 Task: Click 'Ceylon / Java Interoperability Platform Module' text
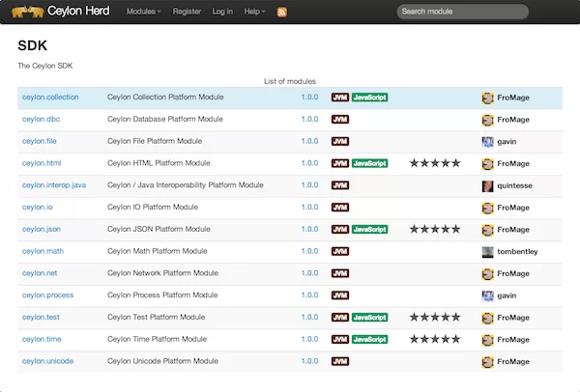point(186,185)
